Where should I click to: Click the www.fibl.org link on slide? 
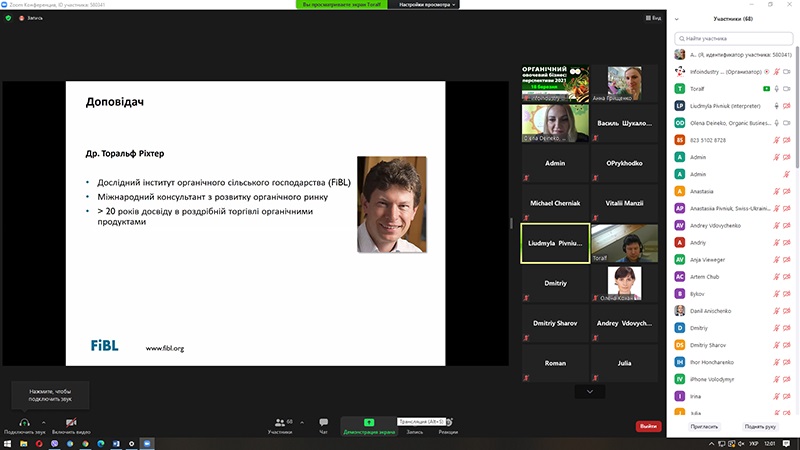click(165, 348)
